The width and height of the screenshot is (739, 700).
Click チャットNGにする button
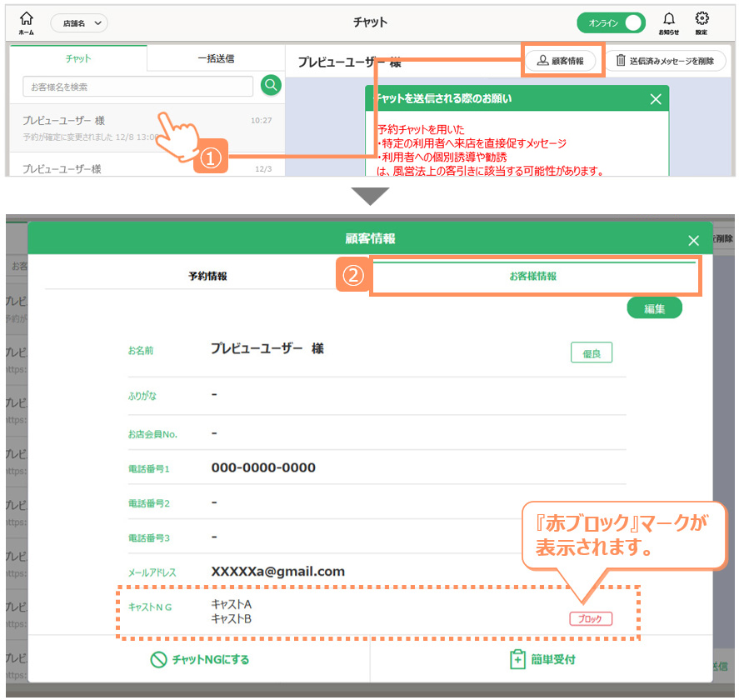[199, 659]
